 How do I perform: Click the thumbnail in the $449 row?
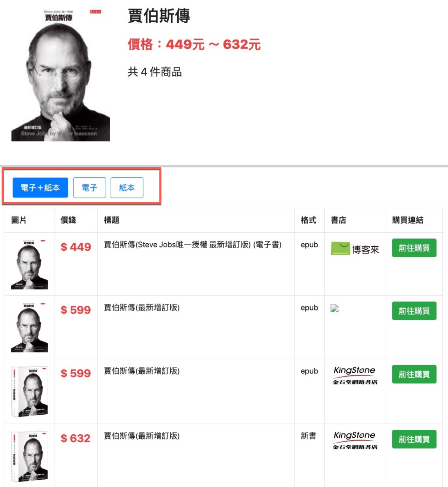coord(29,265)
